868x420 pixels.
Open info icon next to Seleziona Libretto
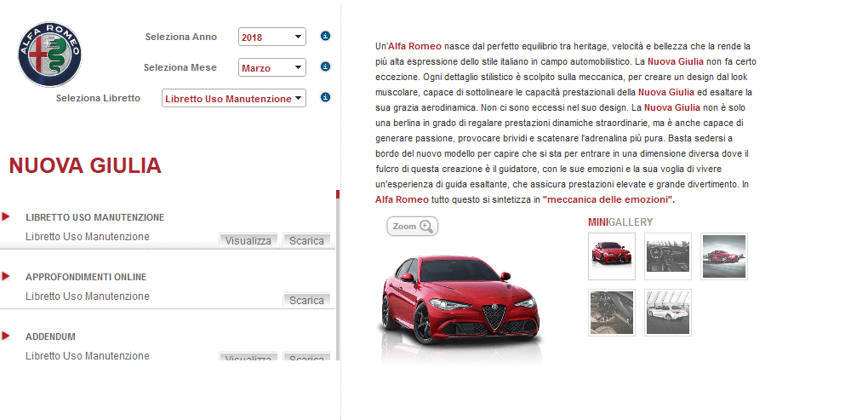[x=325, y=97]
